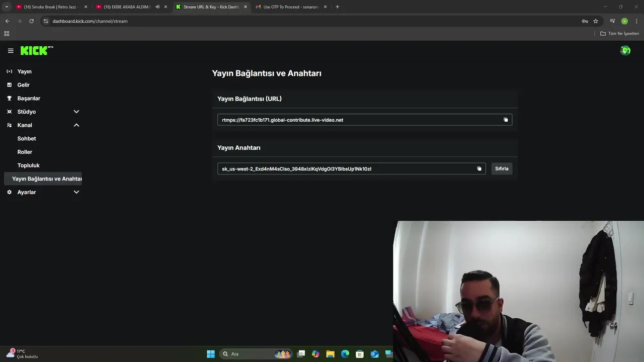Viewport: 644px width, 362px height.
Task: Close the Use OTP To Proceed tab
Action: click(x=325, y=7)
